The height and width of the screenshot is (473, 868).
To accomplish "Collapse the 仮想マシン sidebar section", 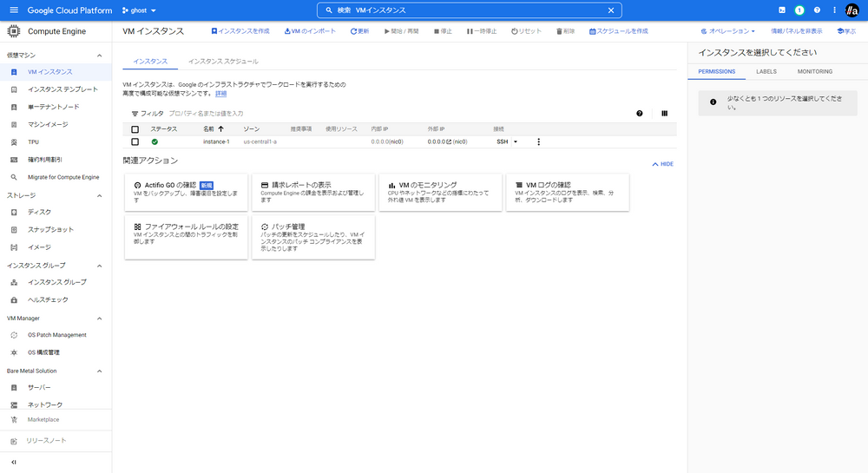I will click(x=100, y=55).
